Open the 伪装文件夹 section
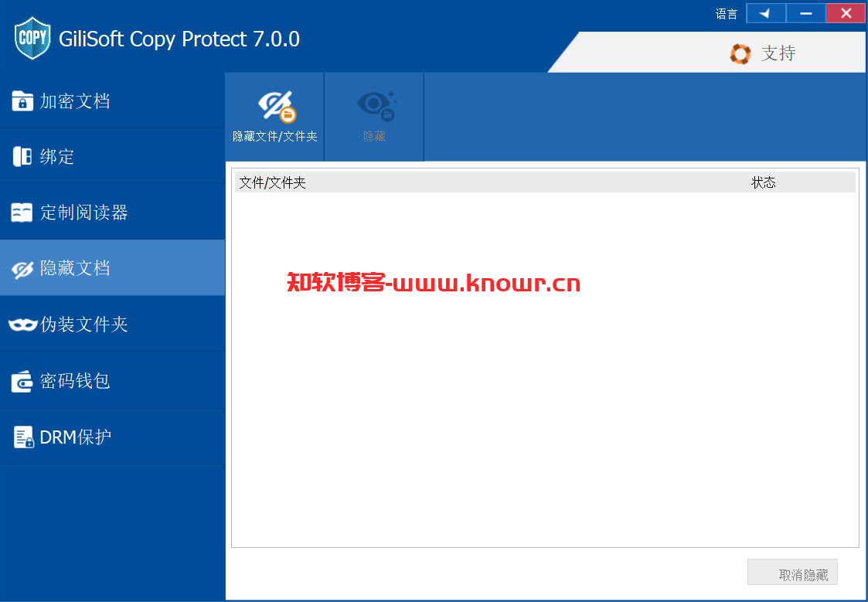 [x=112, y=325]
